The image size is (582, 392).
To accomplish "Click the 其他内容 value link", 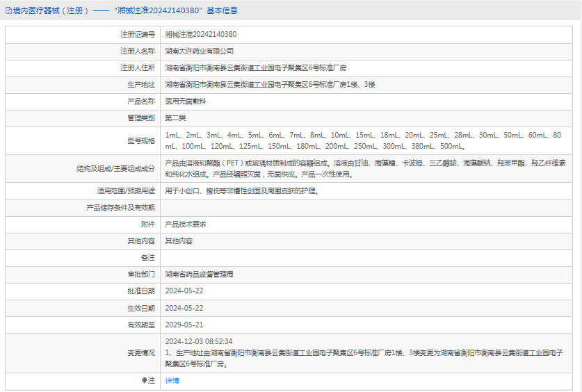I will pyautogui.click(x=179, y=241).
